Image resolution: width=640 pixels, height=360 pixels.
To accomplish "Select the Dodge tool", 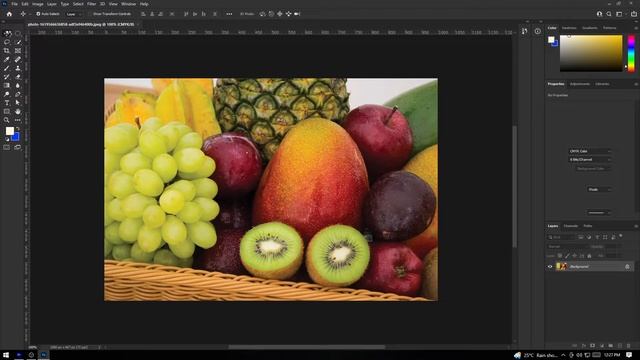I will pyautogui.click(x=7, y=94).
